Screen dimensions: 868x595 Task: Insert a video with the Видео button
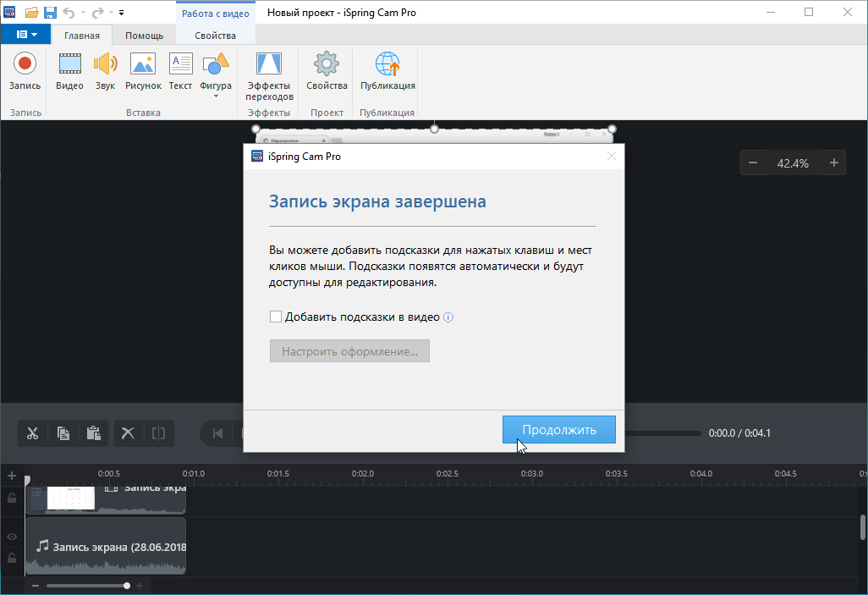pyautogui.click(x=69, y=71)
